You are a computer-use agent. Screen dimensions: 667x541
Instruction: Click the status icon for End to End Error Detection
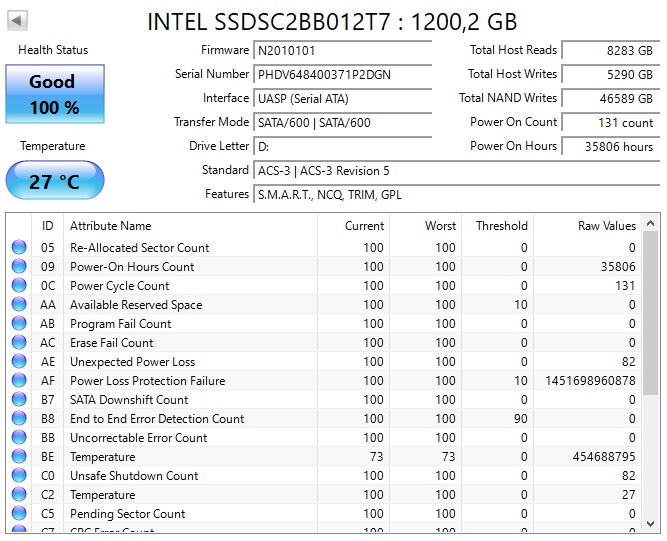(x=19, y=419)
